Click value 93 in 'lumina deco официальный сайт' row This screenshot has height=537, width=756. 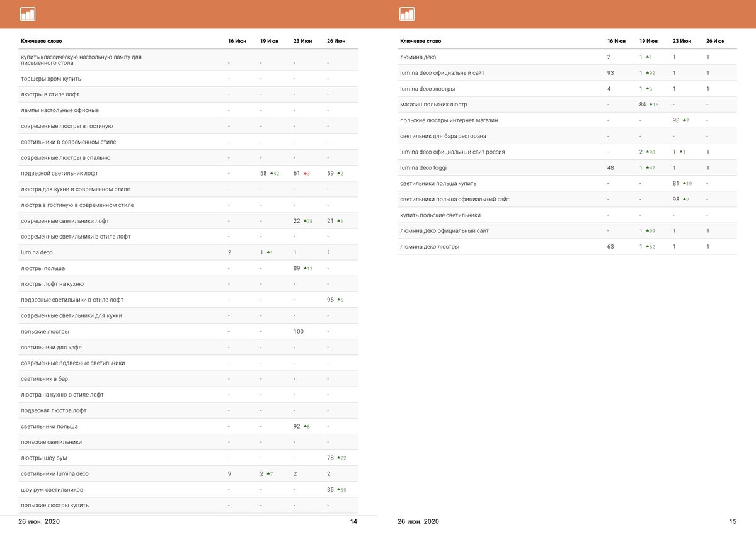pyautogui.click(x=610, y=72)
